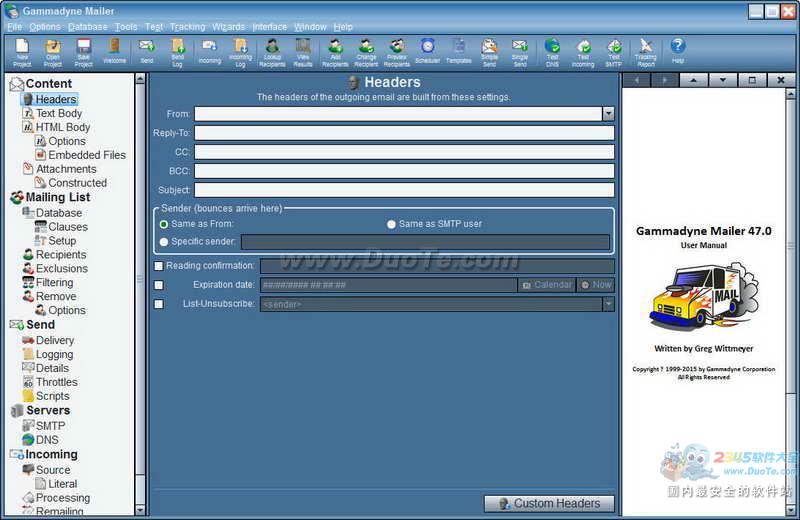800x520 pixels.
Task: Open the Tracking menu
Action: [188, 27]
